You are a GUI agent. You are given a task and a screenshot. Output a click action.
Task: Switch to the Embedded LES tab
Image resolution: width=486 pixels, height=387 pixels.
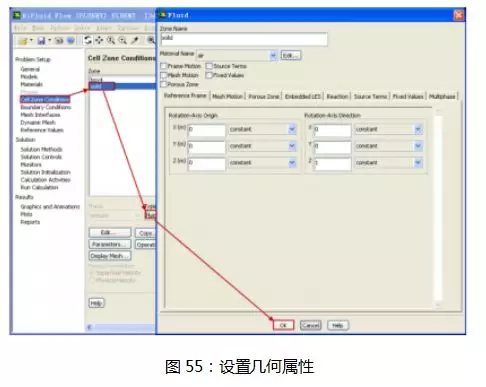pos(303,96)
